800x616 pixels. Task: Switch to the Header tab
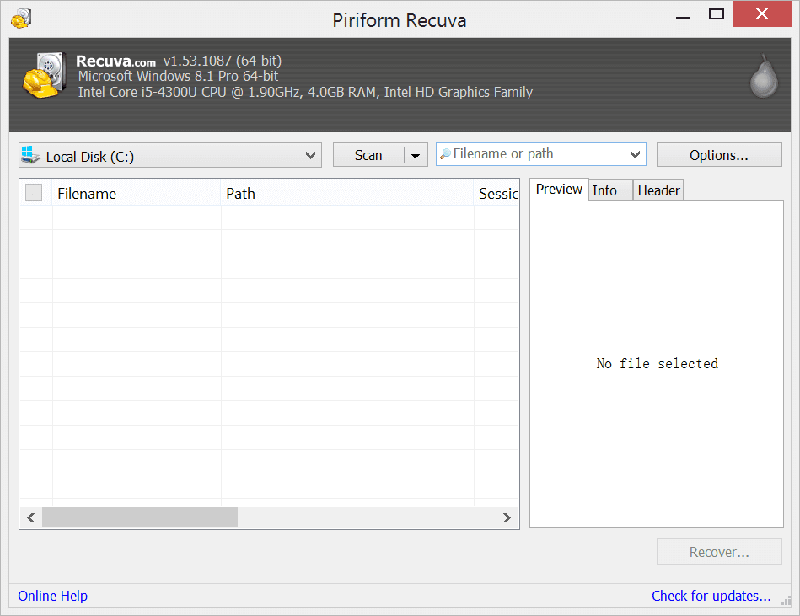pyautogui.click(x=659, y=190)
